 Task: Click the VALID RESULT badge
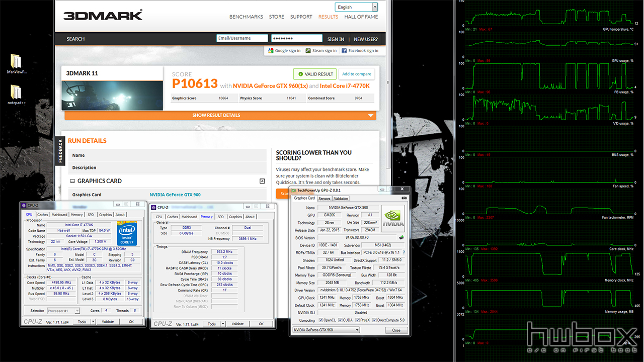315,74
